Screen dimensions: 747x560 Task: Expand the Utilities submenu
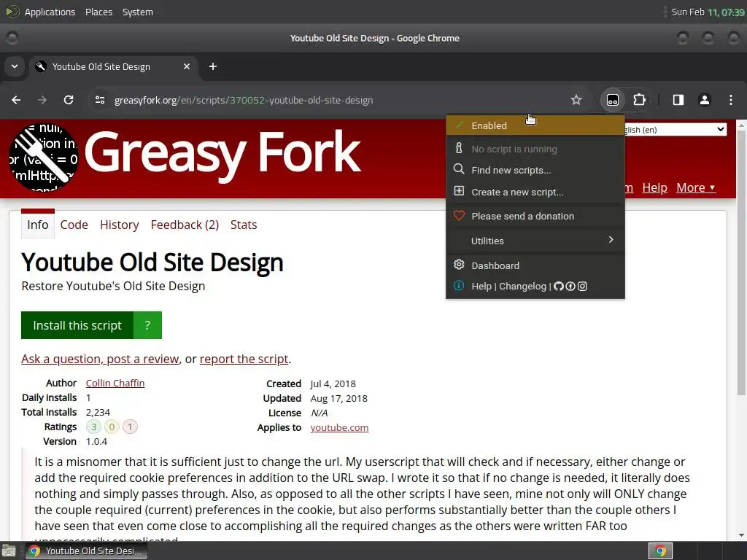point(535,241)
